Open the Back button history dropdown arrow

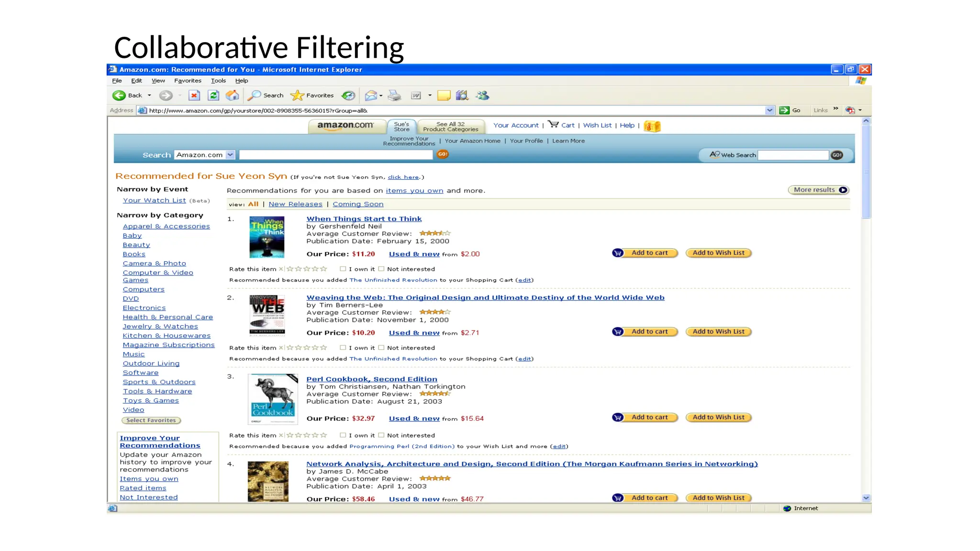pyautogui.click(x=149, y=96)
